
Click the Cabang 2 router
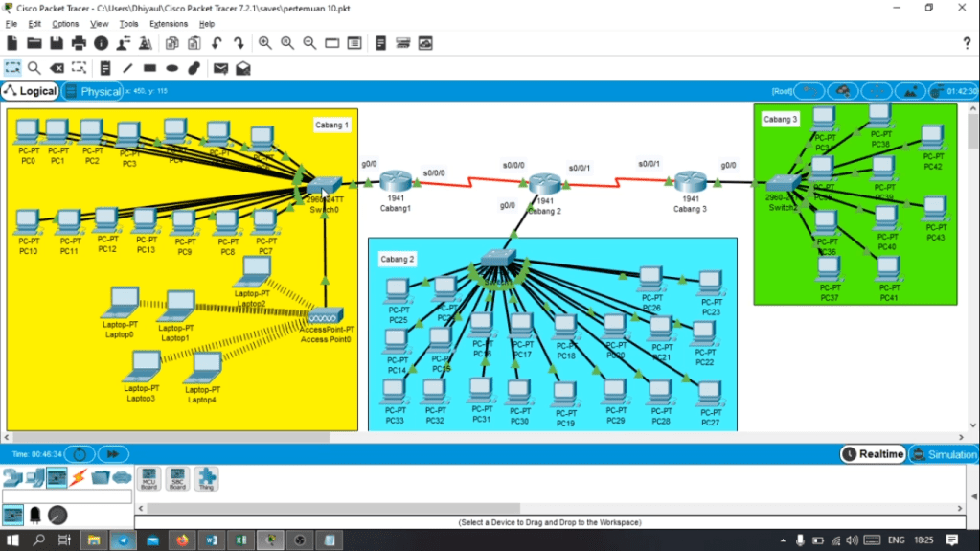tap(544, 184)
